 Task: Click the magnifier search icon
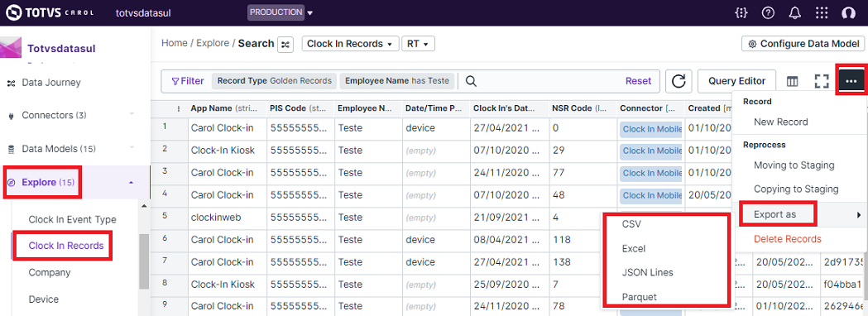point(471,81)
